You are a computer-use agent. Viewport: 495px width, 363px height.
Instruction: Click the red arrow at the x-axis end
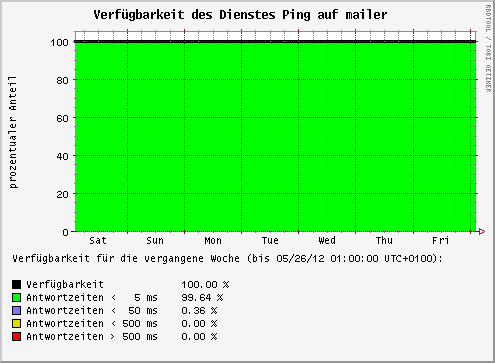(x=482, y=231)
